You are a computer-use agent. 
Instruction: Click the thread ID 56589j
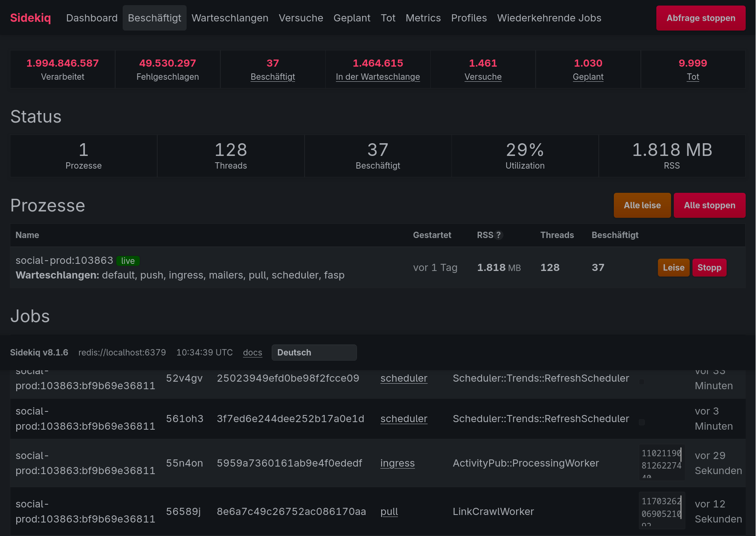coord(183,511)
